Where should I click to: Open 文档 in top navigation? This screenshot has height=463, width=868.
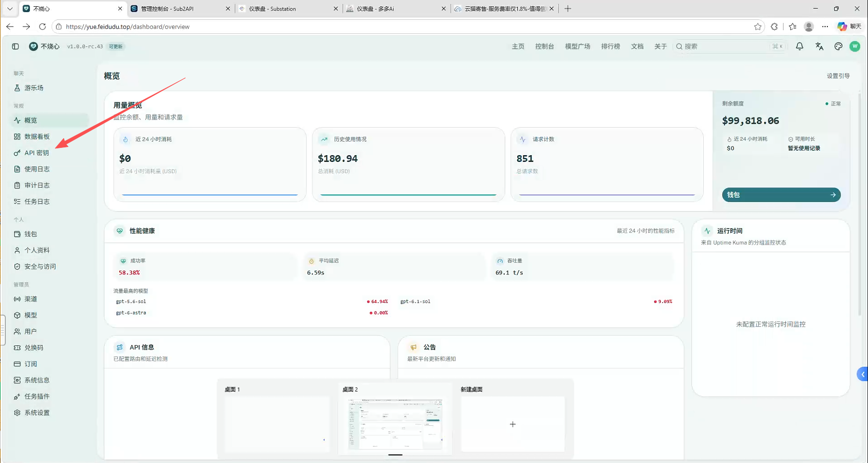637,46
